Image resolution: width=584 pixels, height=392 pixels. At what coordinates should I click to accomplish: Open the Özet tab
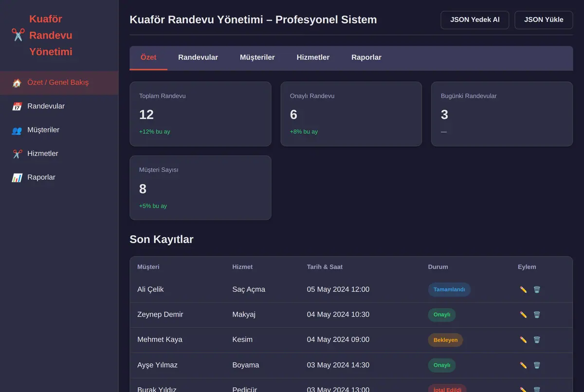[x=148, y=57]
